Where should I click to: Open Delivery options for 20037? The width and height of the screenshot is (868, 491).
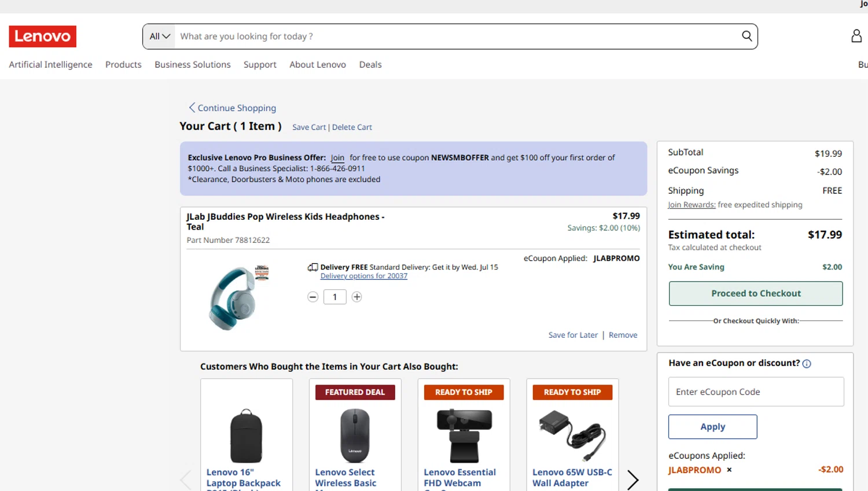(x=364, y=276)
